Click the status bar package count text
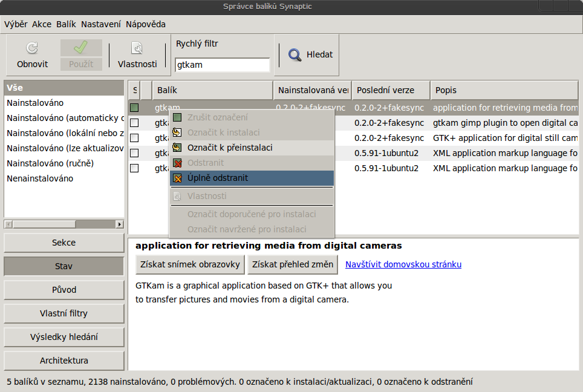This screenshot has width=583, height=392. 239,382
